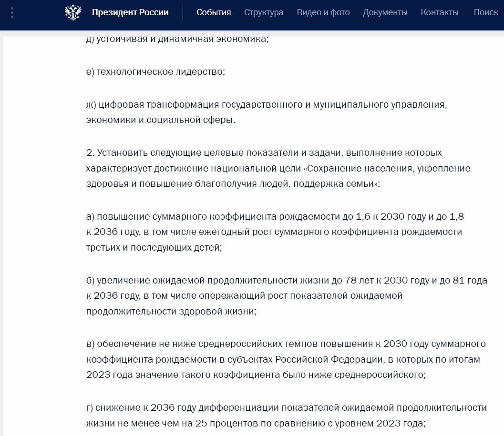Open the Структура section
This screenshot has width=504, height=436.
click(x=263, y=13)
